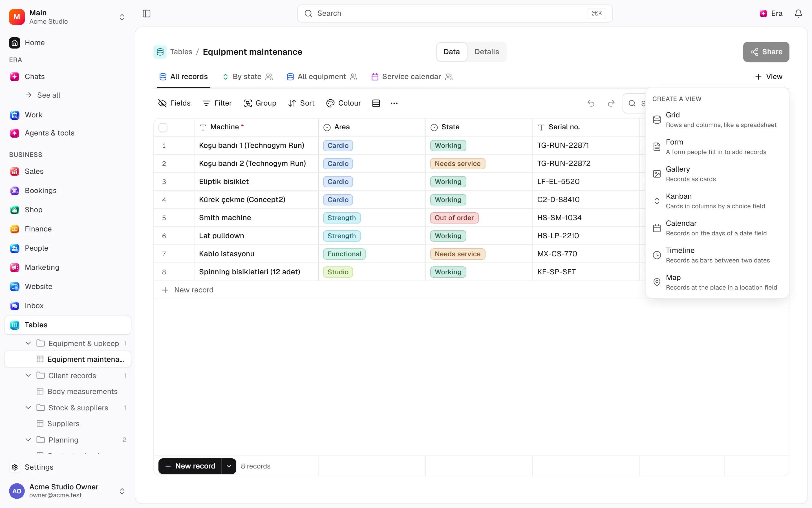Choose Timeline view option
812x508 pixels.
coord(717,255)
